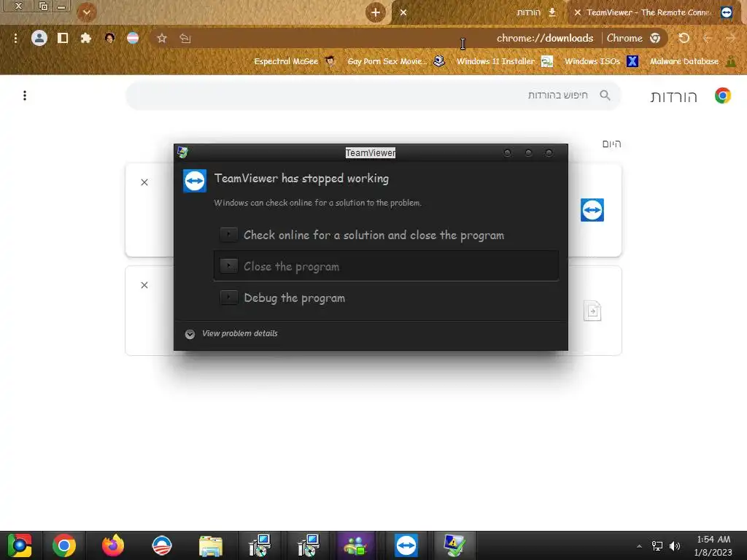Click the share page icon in address bar

[x=185, y=38]
